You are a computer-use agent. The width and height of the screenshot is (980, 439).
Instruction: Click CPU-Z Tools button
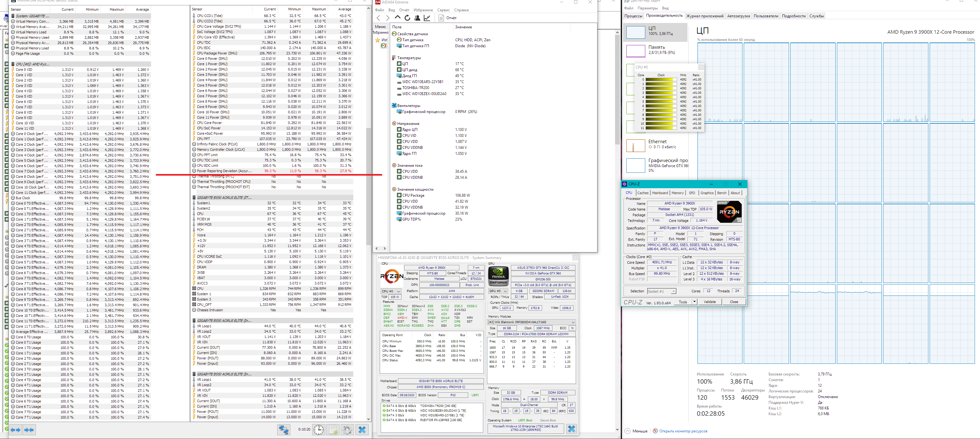tap(683, 302)
